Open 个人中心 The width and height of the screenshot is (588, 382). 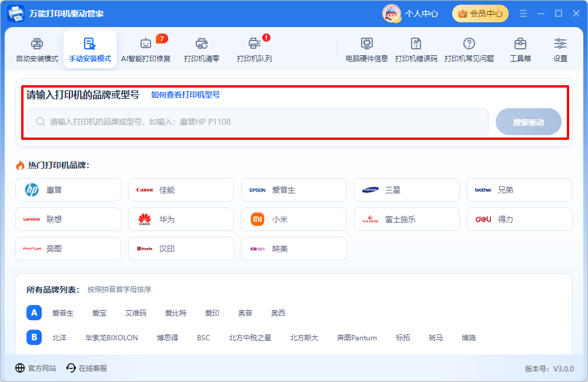tap(422, 14)
